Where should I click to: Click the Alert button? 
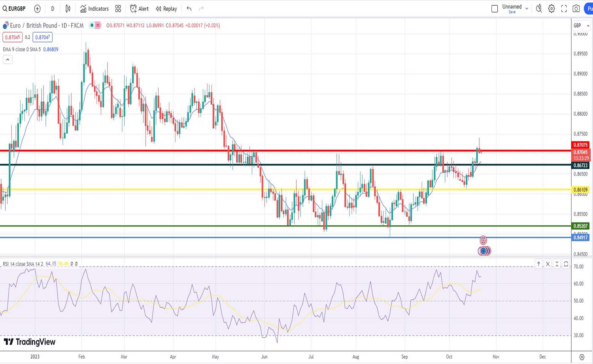pos(139,8)
